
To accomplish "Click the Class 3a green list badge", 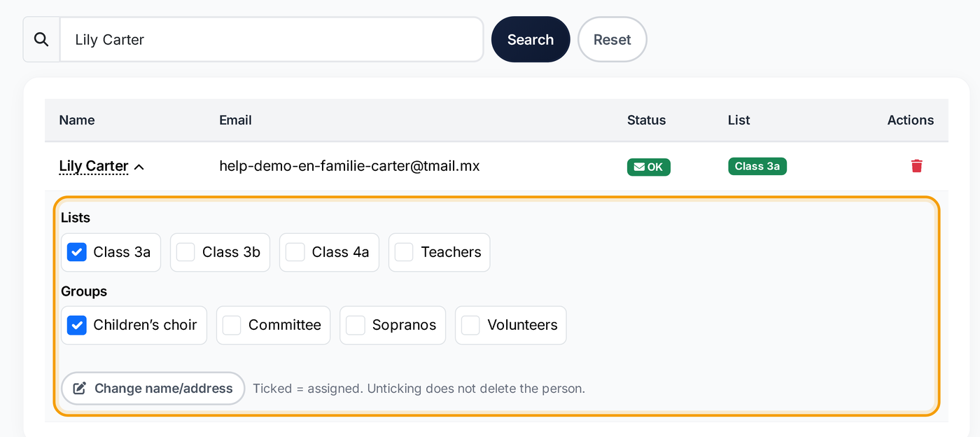I will pyautogui.click(x=757, y=166).
